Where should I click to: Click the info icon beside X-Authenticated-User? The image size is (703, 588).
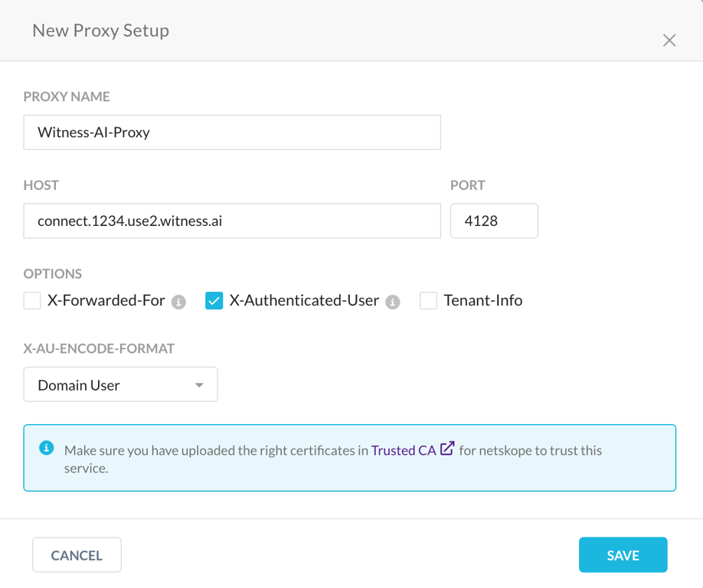(x=393, y=302)
